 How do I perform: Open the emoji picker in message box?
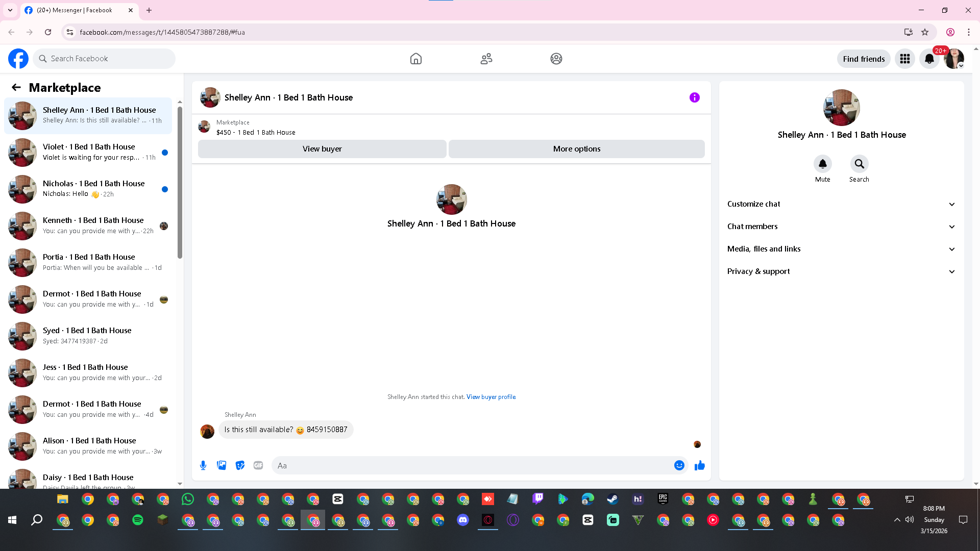[x=679, y=465]
